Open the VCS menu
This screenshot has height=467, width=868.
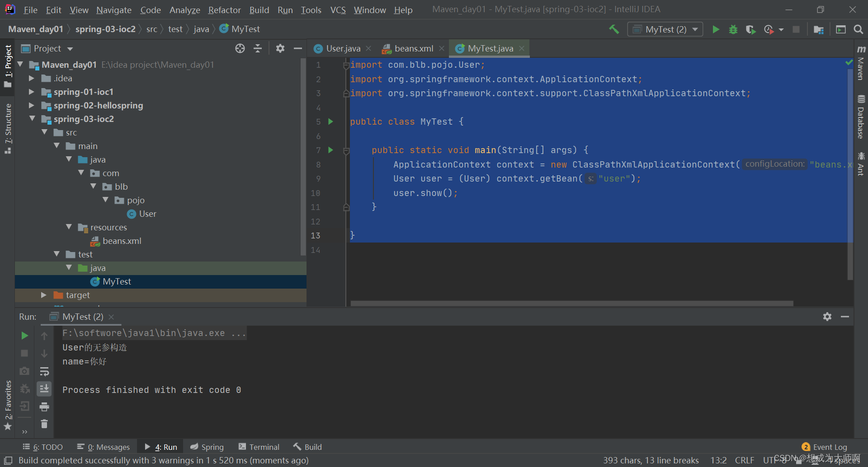click(338, 10)
